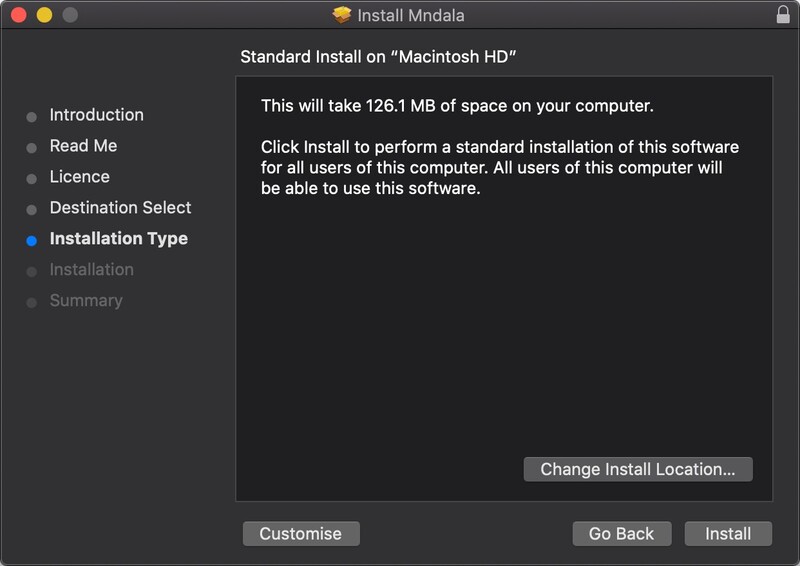
Task: Click the Install button
Action: (728, 534)
